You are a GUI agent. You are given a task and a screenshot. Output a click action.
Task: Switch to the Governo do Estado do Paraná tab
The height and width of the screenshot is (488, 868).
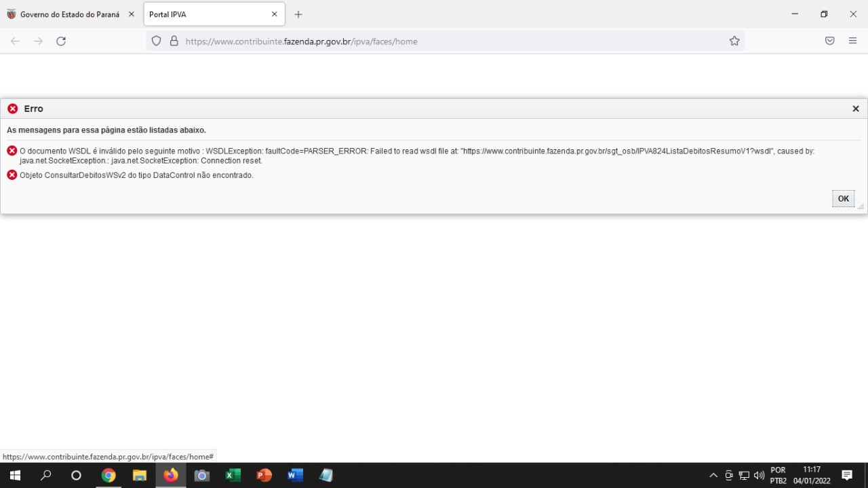(68, 14)
